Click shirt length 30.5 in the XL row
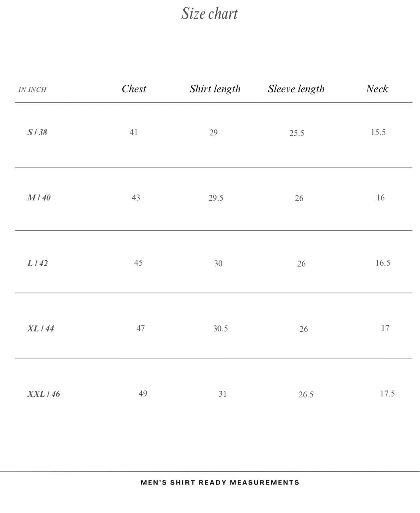This screenshot has width=420, height=513. point(221,329)
